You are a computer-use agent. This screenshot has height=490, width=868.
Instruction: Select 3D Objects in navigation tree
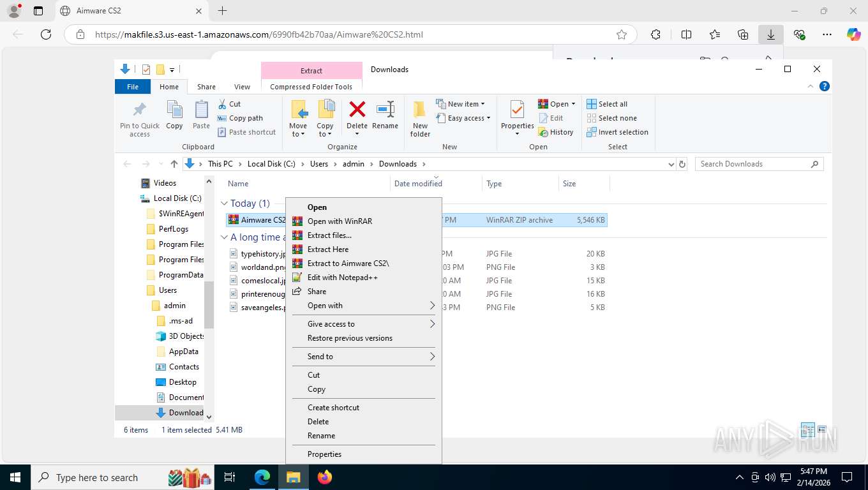180,336
